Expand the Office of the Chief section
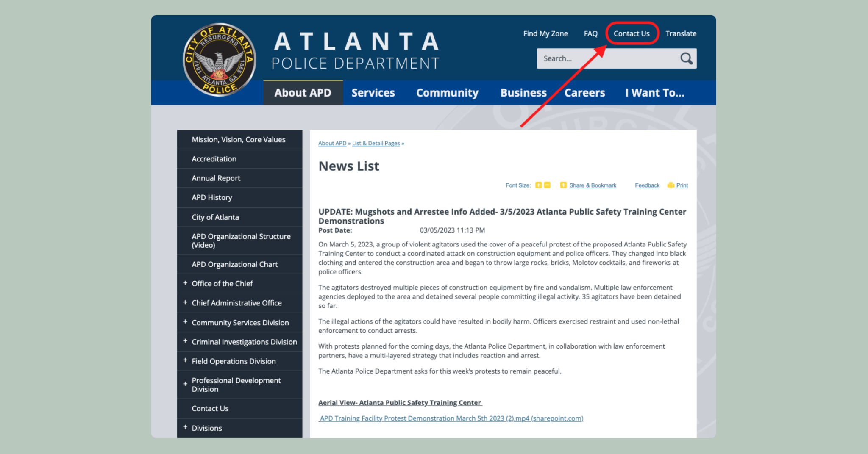 tap(185, 283)
